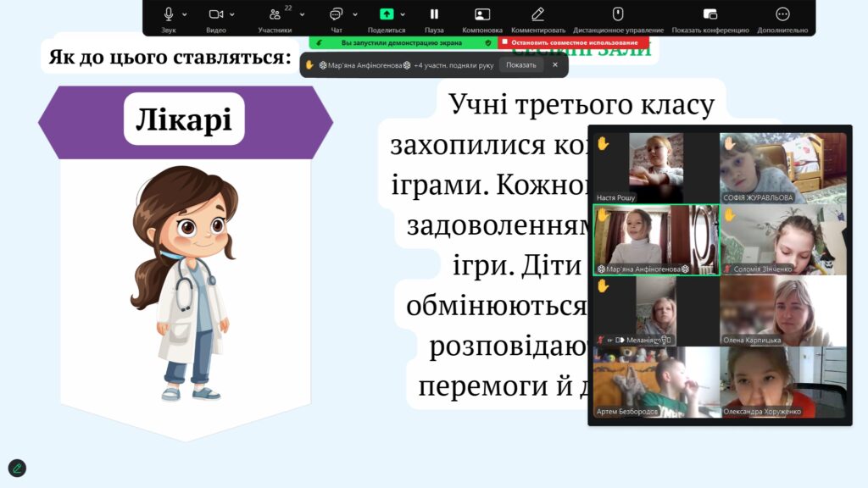
Task: Open the Поделиться dropdown chevron
Action: click(403, 14)
